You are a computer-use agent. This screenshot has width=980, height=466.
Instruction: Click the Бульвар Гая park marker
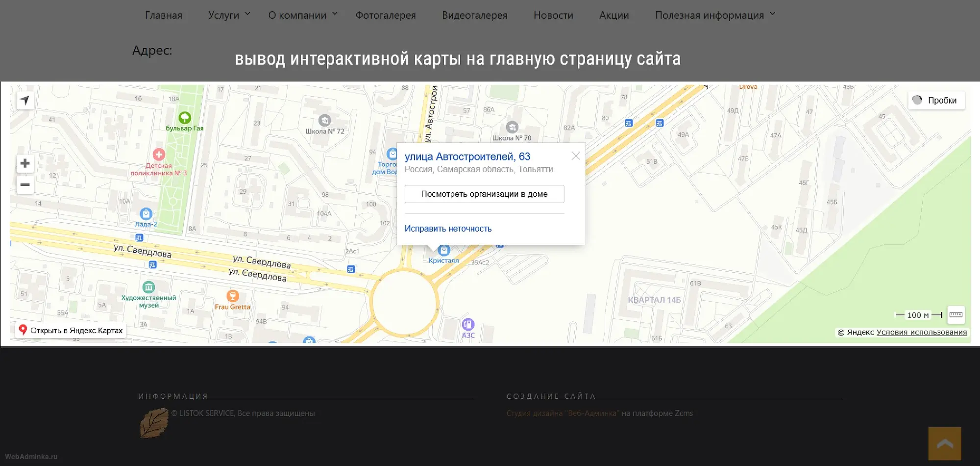185,118
